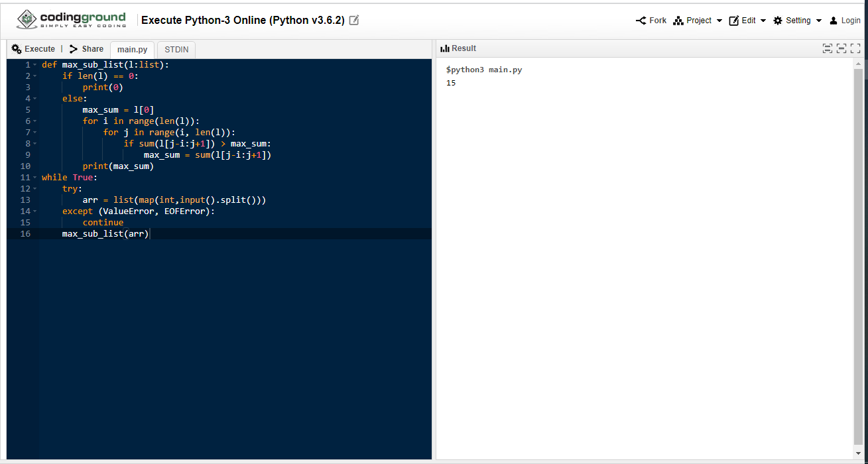Open the Edit dropdown menu
This screenshot has width=868, height=464.
[x=748, y=21]
